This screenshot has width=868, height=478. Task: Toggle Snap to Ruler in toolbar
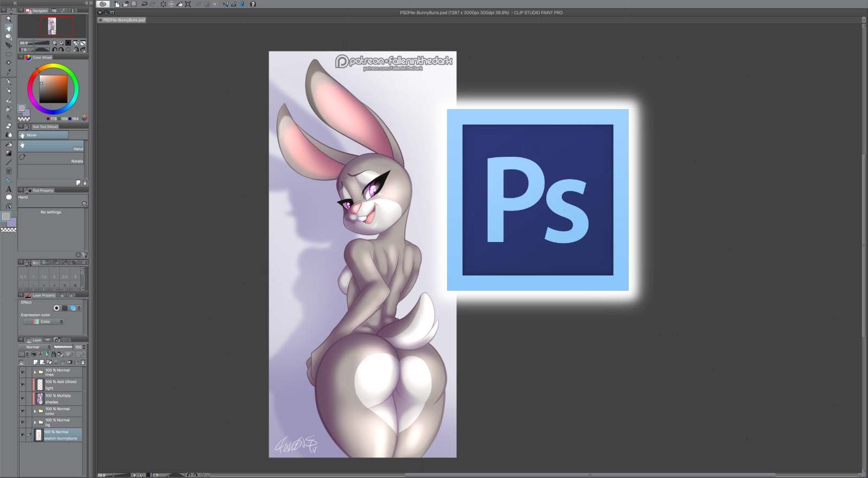[x=225, y=4]
